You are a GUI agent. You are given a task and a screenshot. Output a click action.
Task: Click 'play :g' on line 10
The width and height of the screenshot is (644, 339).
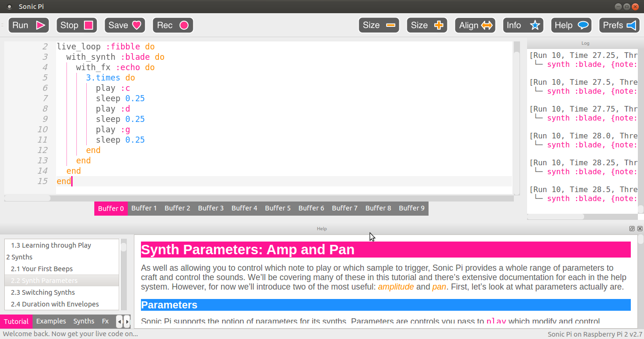tap(113, 129)
